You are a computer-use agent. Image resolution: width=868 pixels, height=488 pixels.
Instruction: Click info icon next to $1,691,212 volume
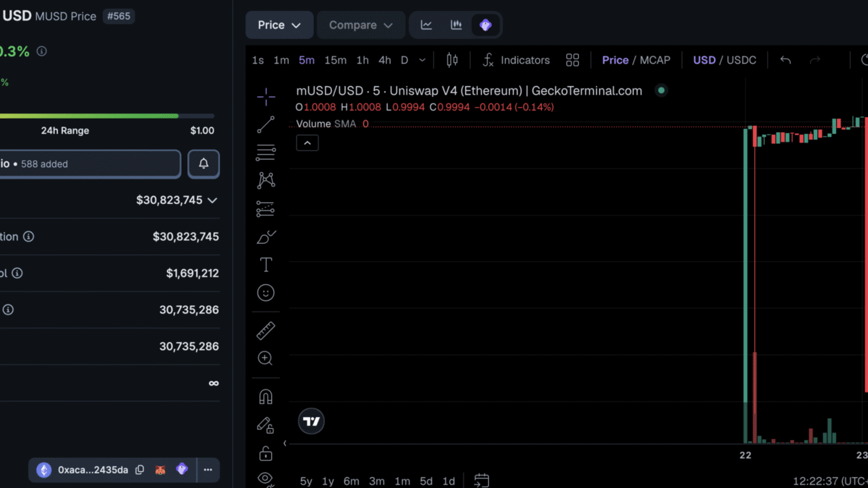tap(17, 273)
